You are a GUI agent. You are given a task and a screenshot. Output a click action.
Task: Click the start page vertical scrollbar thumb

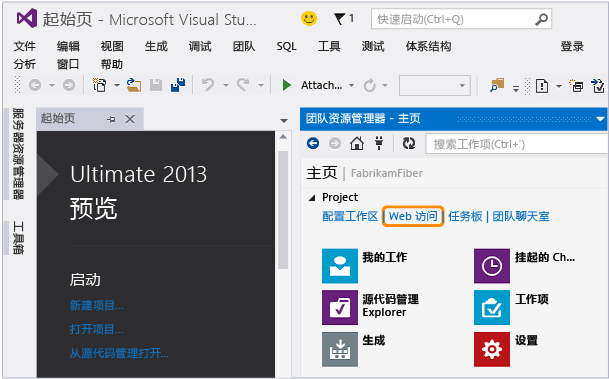283,210
